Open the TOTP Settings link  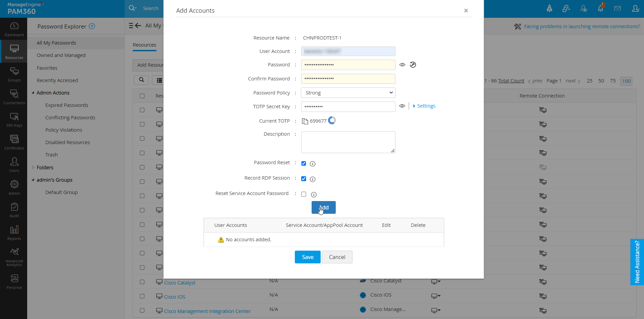pos(426,106)
